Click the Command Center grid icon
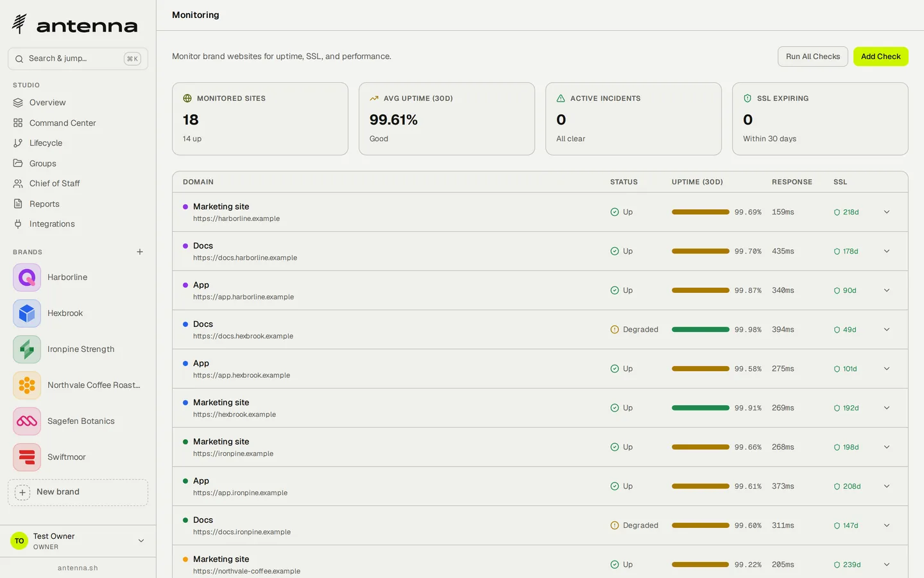The image size is (924, 578). click(x=18, y=123)
